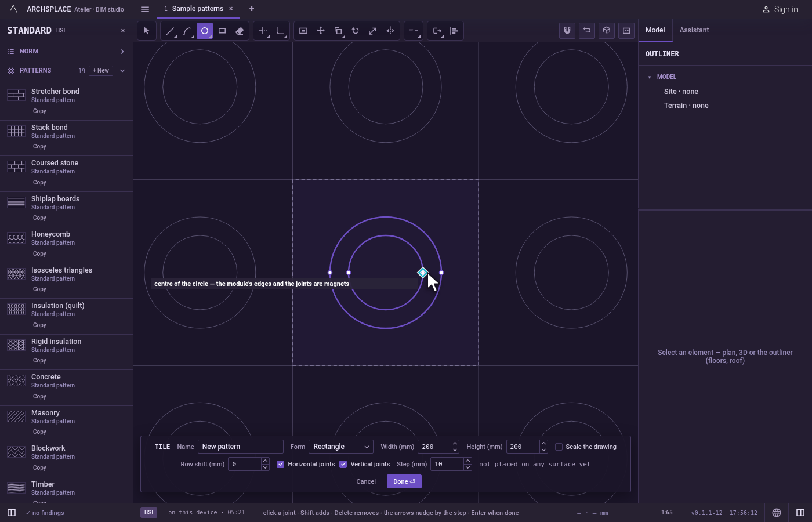Open the Form Rectangle dropdown
This screenshot has width=812, height=522.
(341, 447)
